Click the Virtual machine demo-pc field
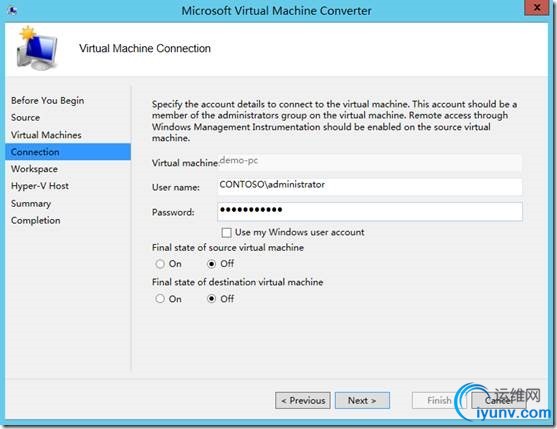The image size is (557, 429). [x=370, y=163]
